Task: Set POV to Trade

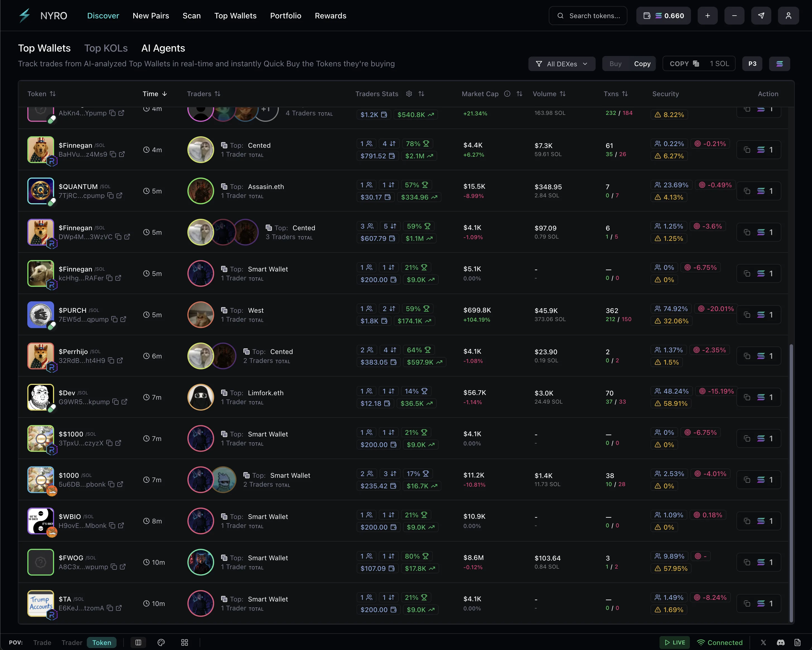Action: pos(42,642)
